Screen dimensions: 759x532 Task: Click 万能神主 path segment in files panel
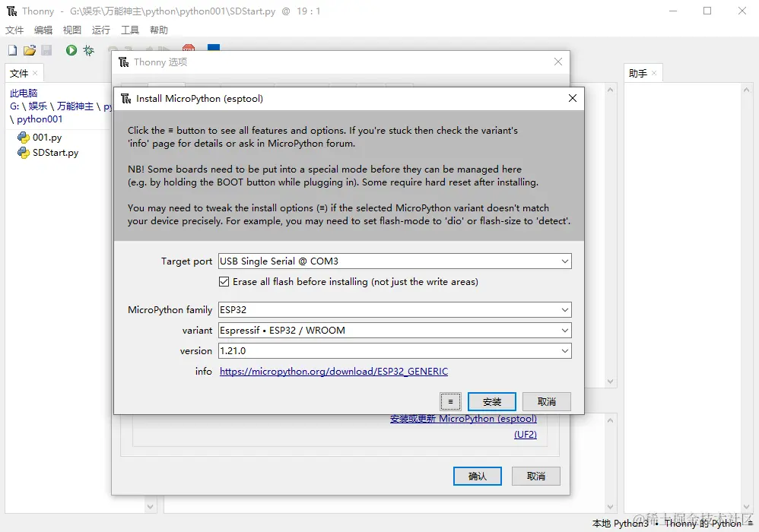[75, 106]
